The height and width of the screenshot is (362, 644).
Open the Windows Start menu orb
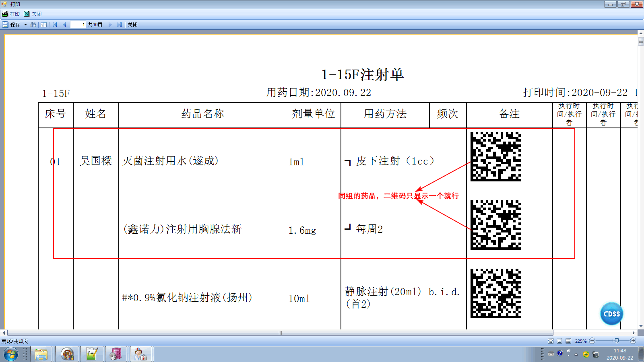click(x=11, y=354)
